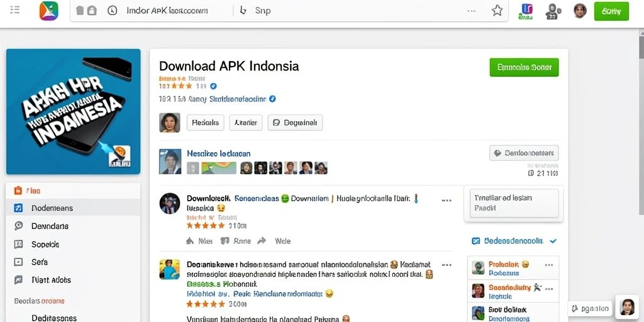The height and width of the screenshot is (322, 644).
Task: Click the Tmeflar ed lesian Paedil box
Action: click(x=513, y=203)
